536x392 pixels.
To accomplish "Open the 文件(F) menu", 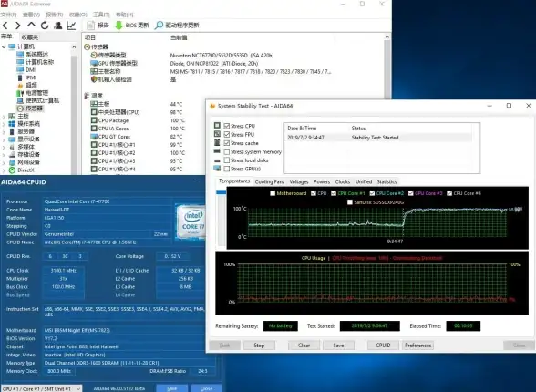I will coord(8,15).
